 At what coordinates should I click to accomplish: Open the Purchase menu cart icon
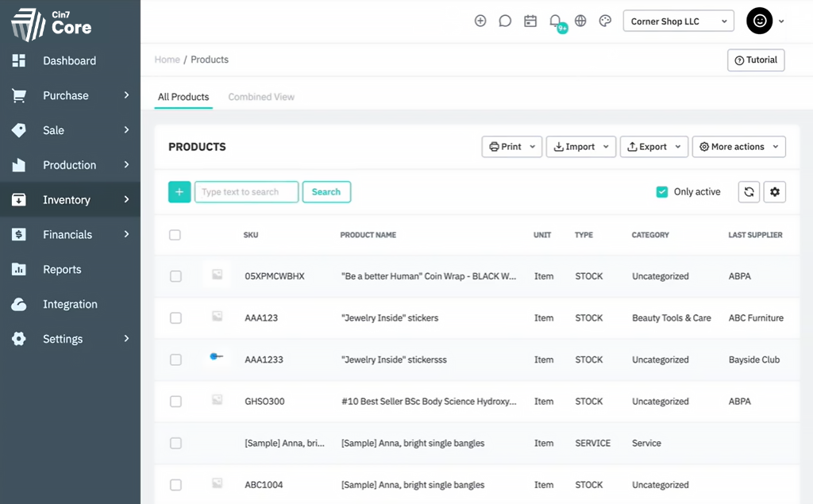[19, 95]
